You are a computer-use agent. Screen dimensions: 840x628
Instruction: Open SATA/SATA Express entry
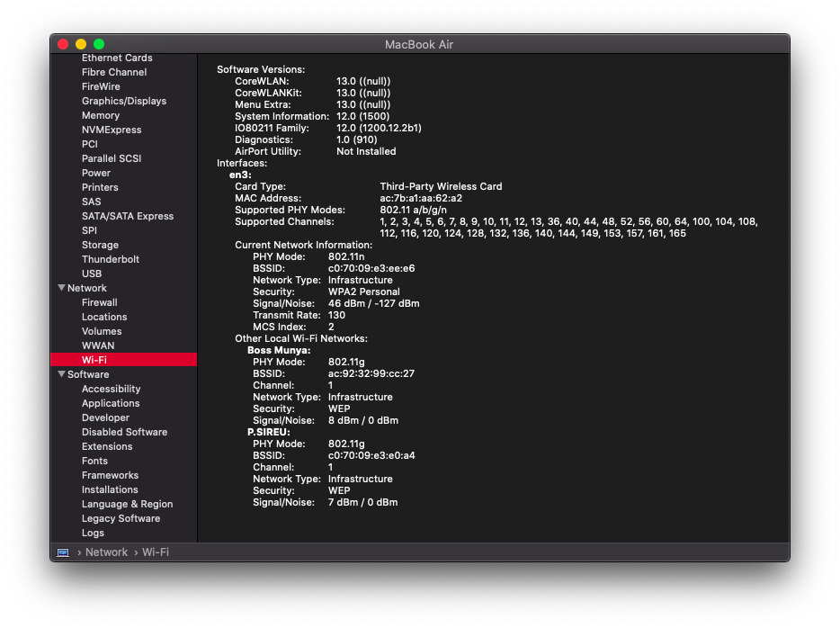click(128, 217)
